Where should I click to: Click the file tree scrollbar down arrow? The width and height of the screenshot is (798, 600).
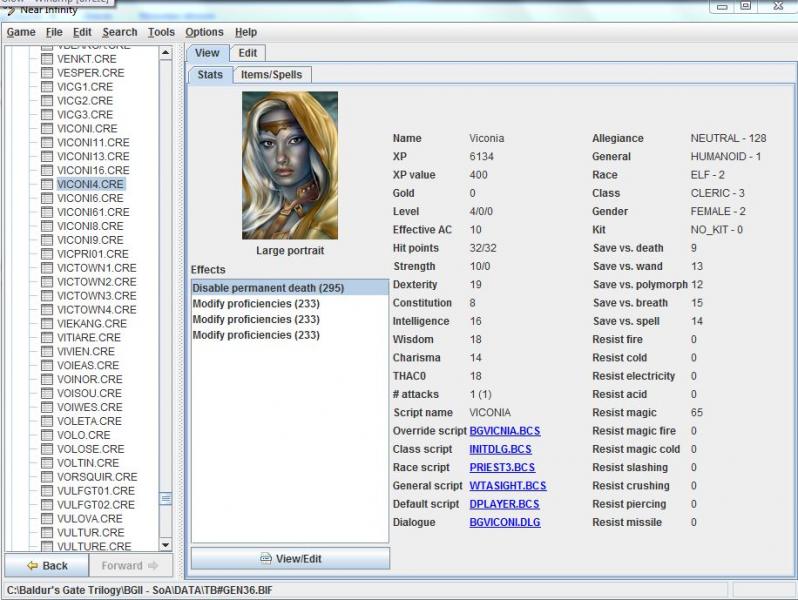[165, 545]
